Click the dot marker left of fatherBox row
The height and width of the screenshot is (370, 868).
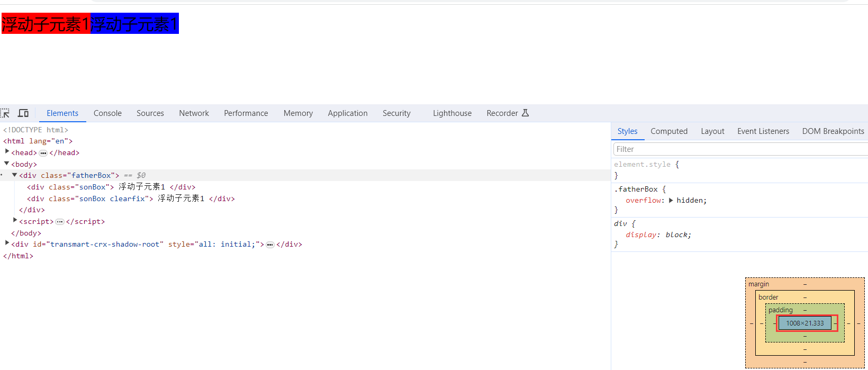tap(2, 175)
